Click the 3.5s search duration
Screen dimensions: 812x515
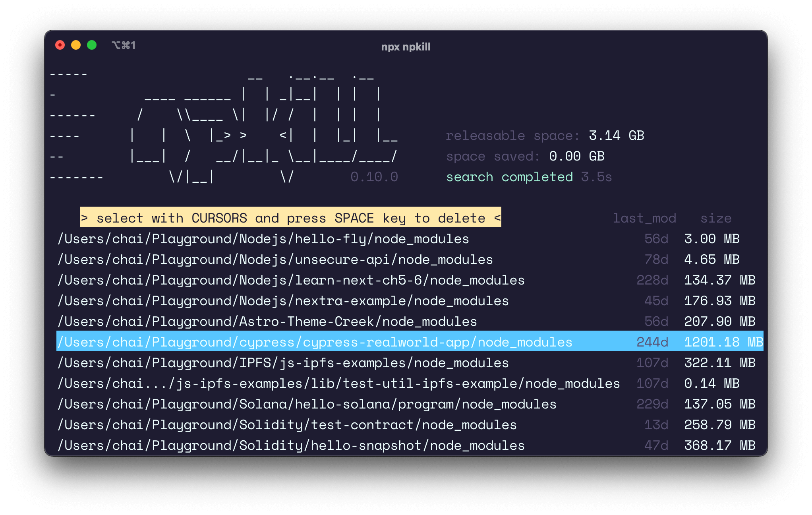(x=596, y=177)
